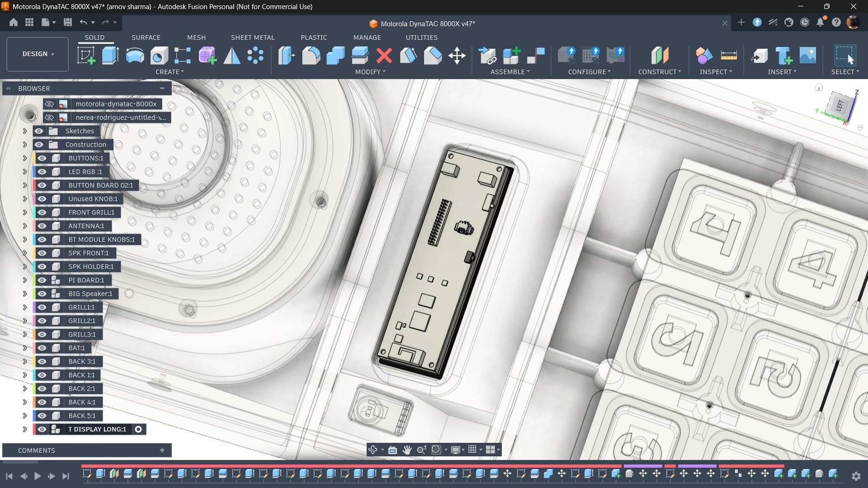The height and width of the screenshot is (488, 868).
Task: Select the Fillet tool
Action: click(311, 56)
